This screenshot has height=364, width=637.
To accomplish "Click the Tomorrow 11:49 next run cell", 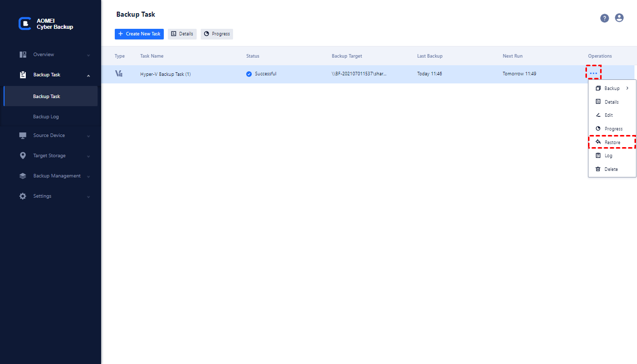I will (x=519, y=74).
